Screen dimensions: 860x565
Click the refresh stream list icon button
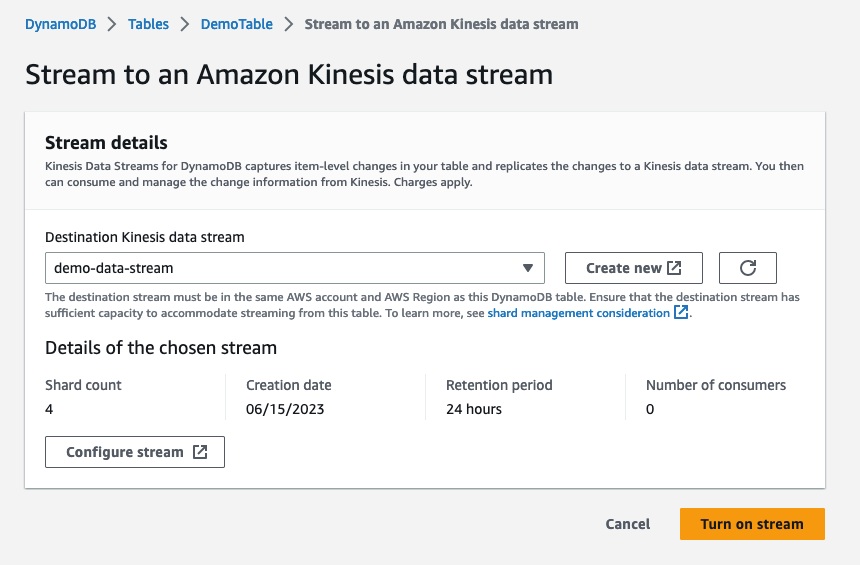pyautogui.click(x=748, y=268)
